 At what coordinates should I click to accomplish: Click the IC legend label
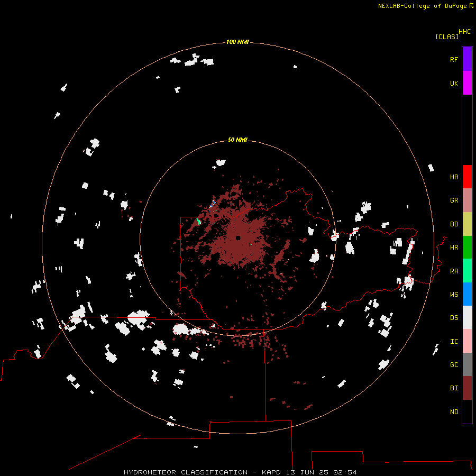click(x=454, y=341)
